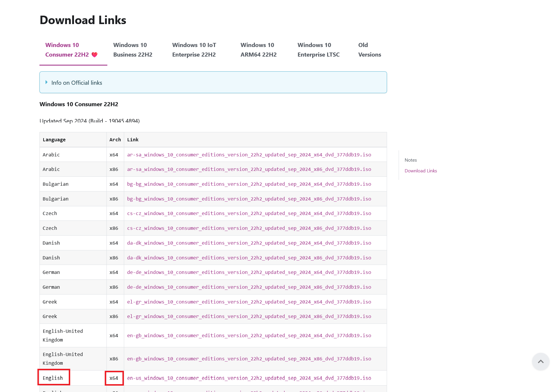
Task: Click the Download Links page heading
Action: pyautogui.click(x=83, y=20)
